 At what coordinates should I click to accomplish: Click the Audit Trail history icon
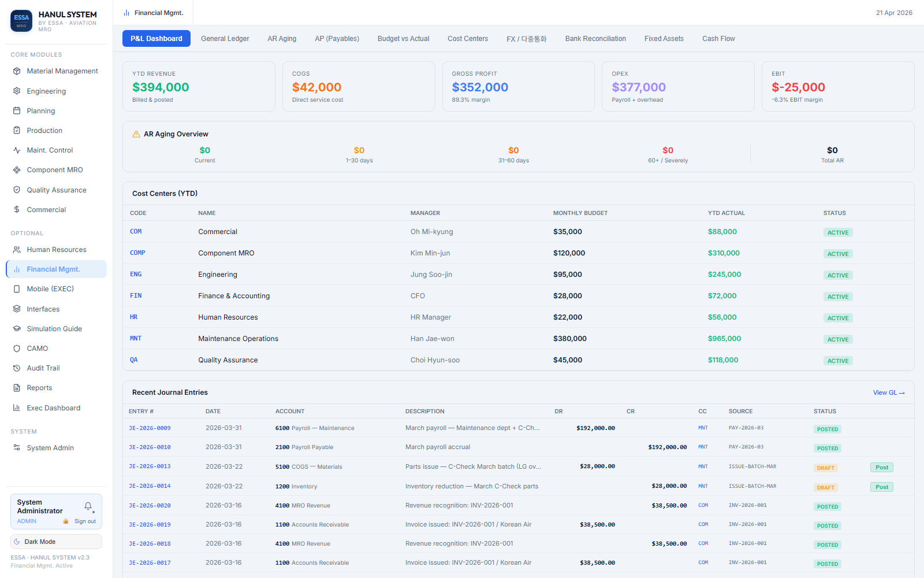click(17, 368)
